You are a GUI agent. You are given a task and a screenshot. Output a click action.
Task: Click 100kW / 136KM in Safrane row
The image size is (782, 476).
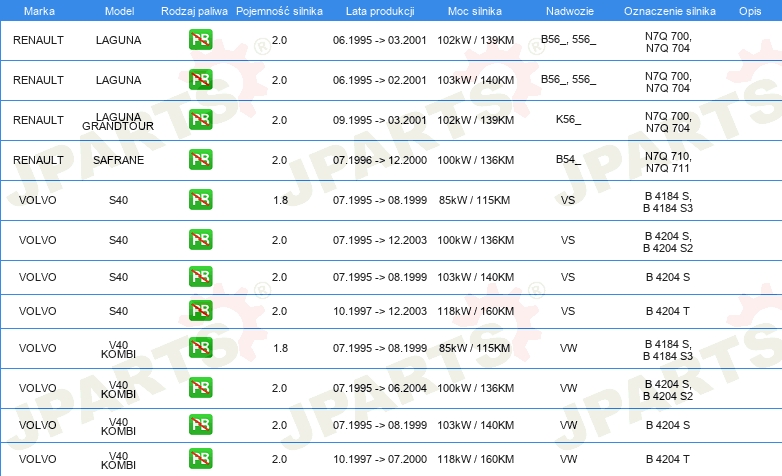pyautogui.click(x=475, y=160)
